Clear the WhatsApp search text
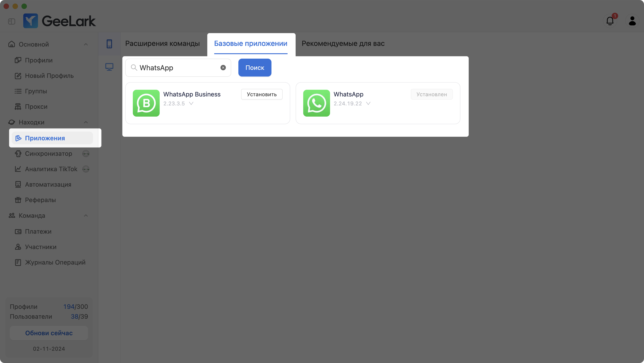Image resolution: width=644 pixels, height=363 pixels. [223, 68]
